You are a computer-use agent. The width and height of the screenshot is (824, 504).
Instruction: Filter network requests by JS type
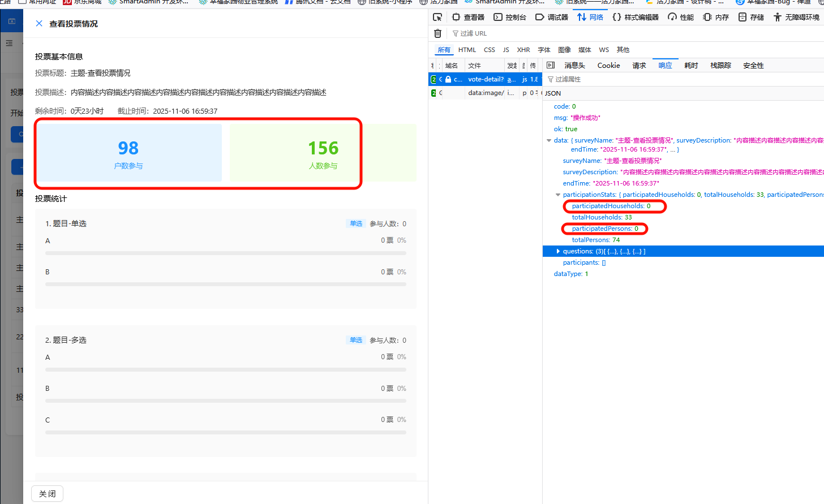point(506,50)
